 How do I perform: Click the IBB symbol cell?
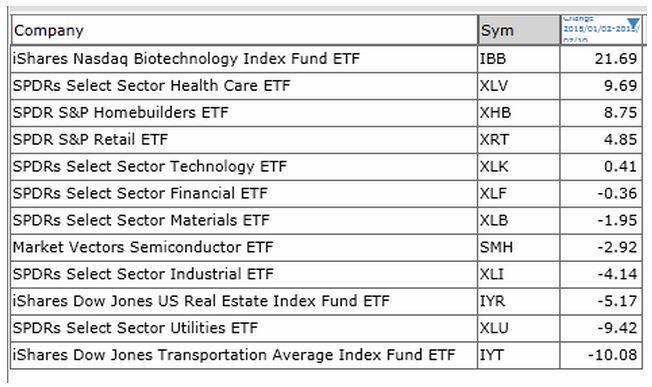(519, 59)
